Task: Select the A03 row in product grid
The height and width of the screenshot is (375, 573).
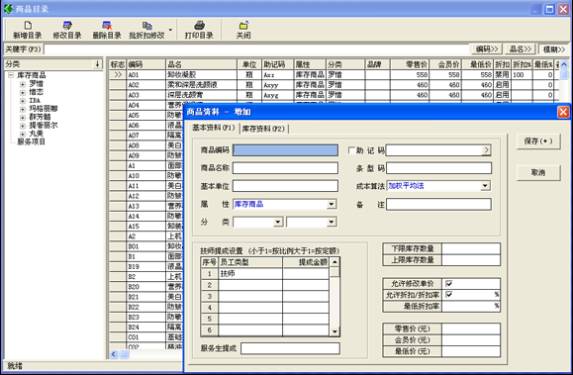Action: coord(334,95)
